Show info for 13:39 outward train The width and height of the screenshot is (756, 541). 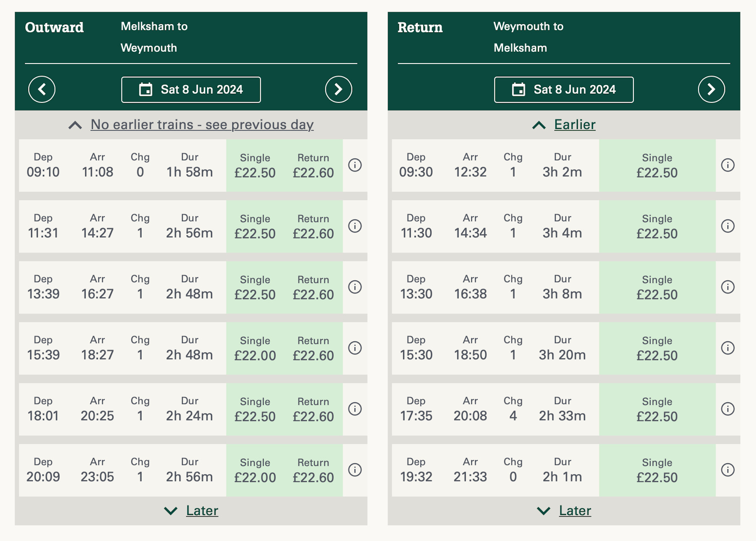pyautogui.click(x=355, y=287)
